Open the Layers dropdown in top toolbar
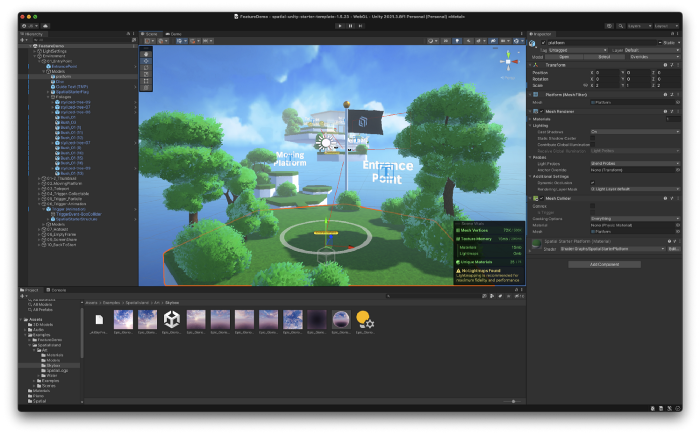This screenshot has height=435, width=700. [639, 26]
